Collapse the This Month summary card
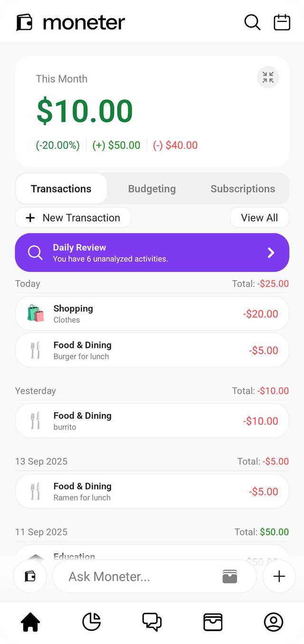 268,77
